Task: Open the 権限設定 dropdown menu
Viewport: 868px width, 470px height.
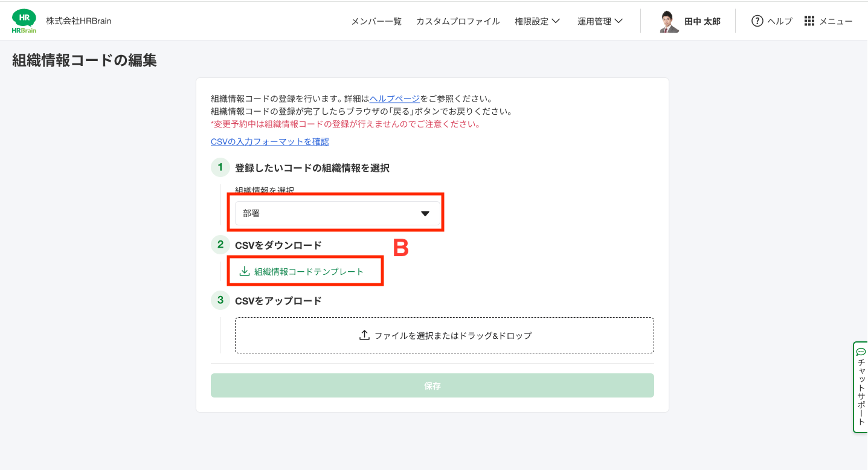Action: point(537,21)
